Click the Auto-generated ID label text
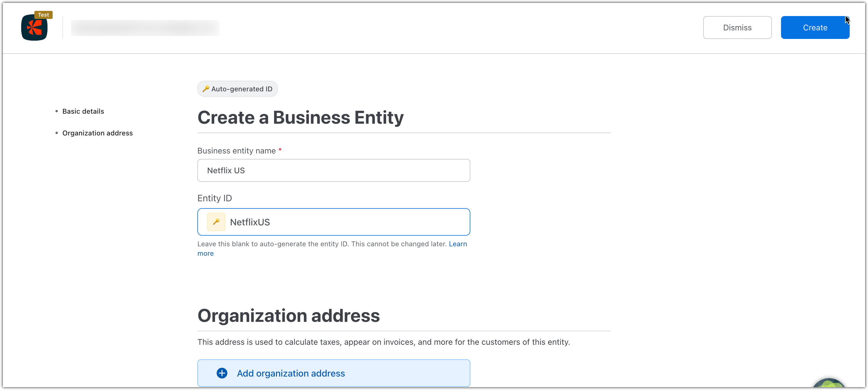The width and height of the screenshot is (868, 390). pyautogui.click(x=241, y=89)
